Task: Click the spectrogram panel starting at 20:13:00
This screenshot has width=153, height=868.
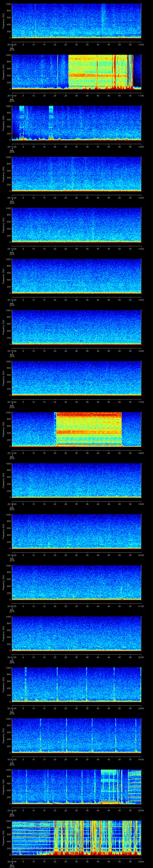Action: coord(76,225)
